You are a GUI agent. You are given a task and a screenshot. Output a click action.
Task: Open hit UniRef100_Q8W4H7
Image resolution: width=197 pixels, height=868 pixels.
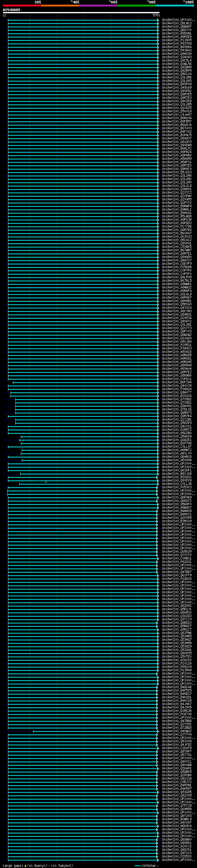pyautogui.click(x=177, y=26)
